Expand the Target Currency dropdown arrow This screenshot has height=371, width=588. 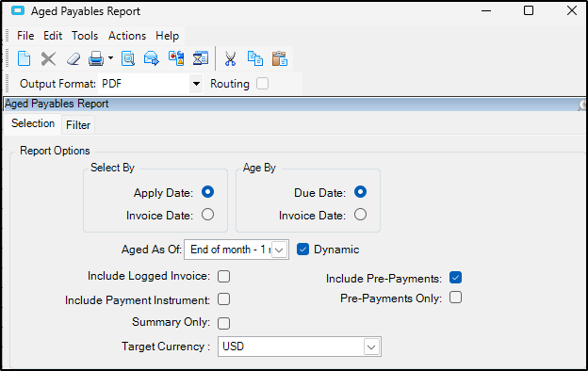(371, 347)
